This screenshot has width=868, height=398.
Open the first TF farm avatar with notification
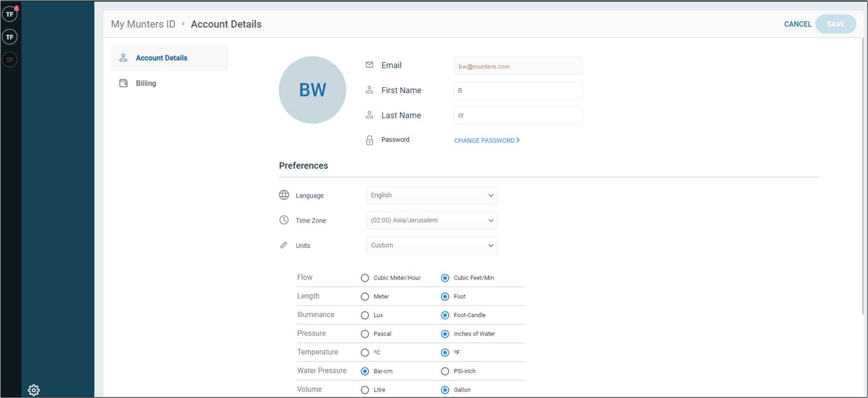(10, 14)
